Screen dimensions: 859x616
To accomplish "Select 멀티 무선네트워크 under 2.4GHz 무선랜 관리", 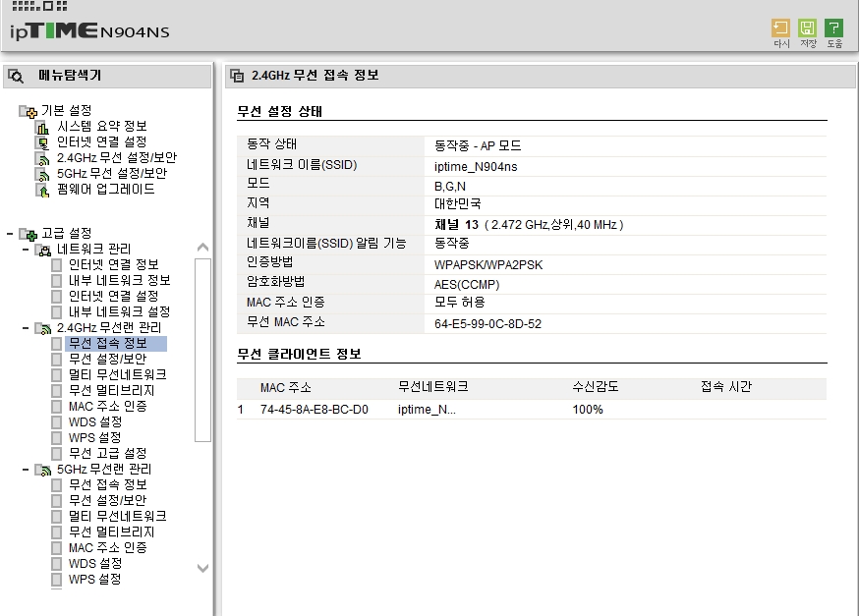I will (x=117, y=375).
